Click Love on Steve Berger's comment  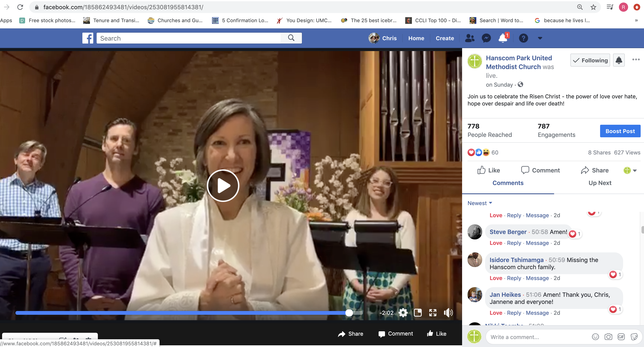click(x=496, y=243)
